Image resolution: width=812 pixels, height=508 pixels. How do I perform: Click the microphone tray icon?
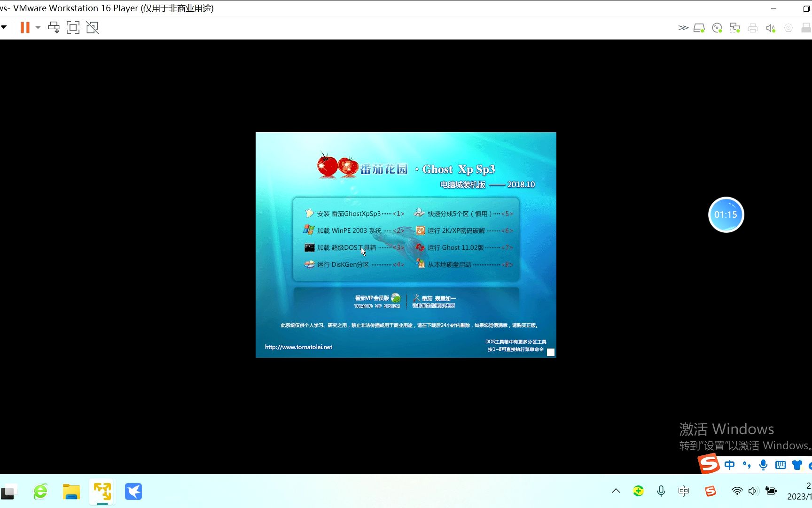(x=661, y=491)
